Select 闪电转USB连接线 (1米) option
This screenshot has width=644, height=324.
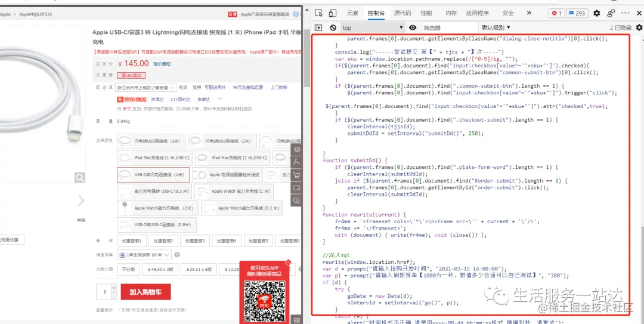pyautogui.click(x=151, y=141)
